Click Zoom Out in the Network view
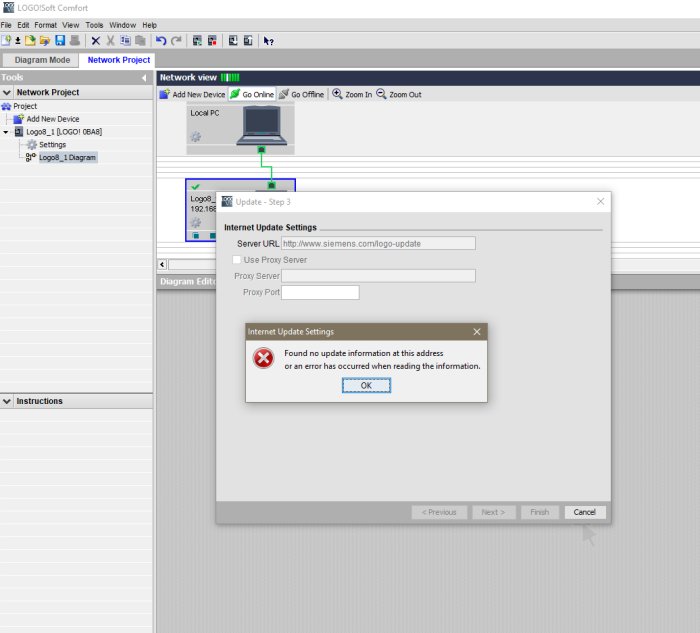The height and width of the screenshot is (633, 700). pos(399,94)
